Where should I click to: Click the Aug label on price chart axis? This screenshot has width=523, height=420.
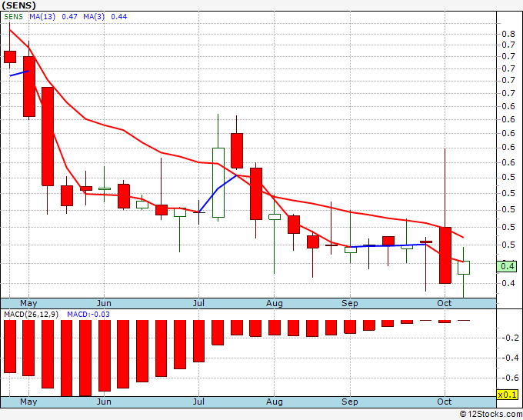pos(274,303)
